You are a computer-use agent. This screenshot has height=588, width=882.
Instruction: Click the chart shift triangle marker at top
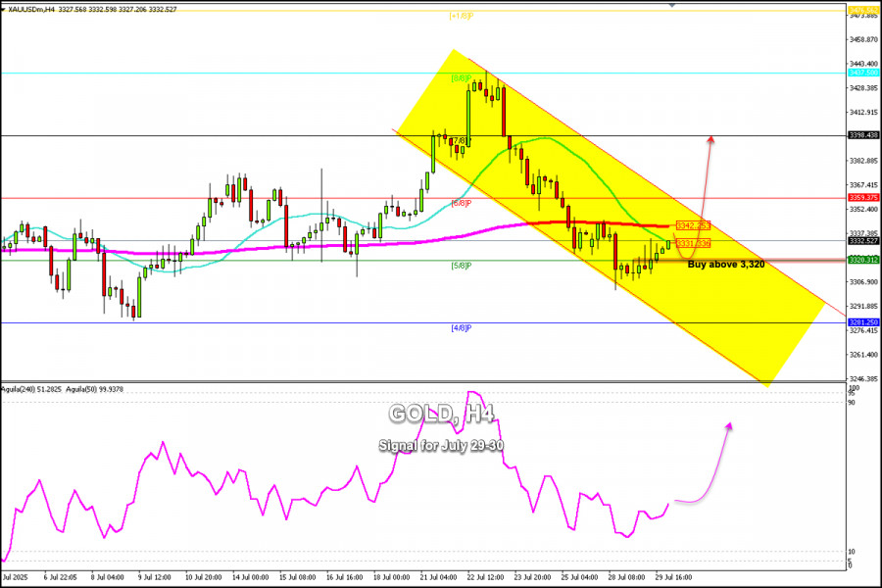(x=671, y=5)
